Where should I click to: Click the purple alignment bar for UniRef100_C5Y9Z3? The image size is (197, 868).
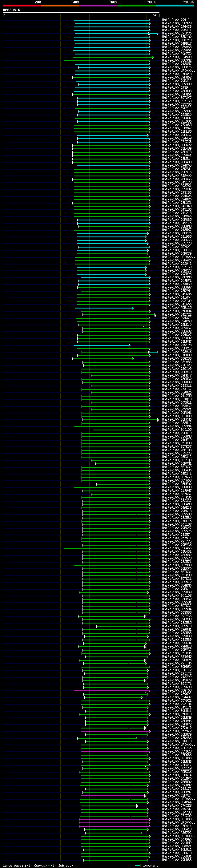[x=115, y=751]
